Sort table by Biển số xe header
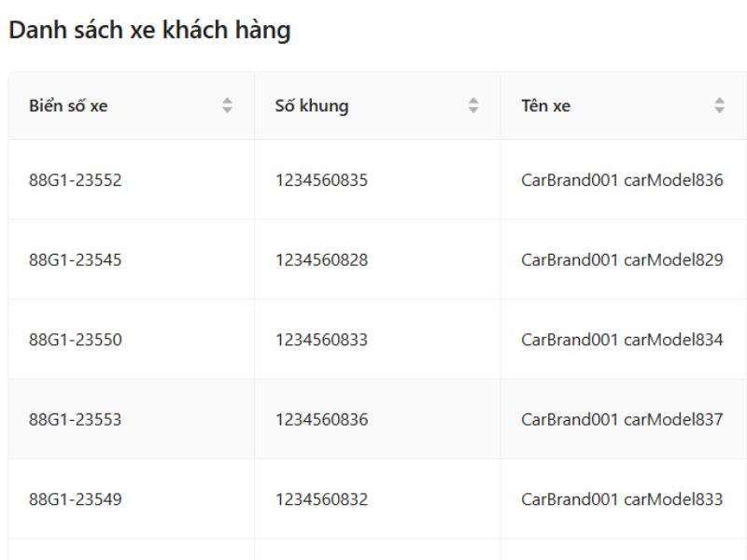747x560 pixels. pyautogui.click(x=68, y=106)
